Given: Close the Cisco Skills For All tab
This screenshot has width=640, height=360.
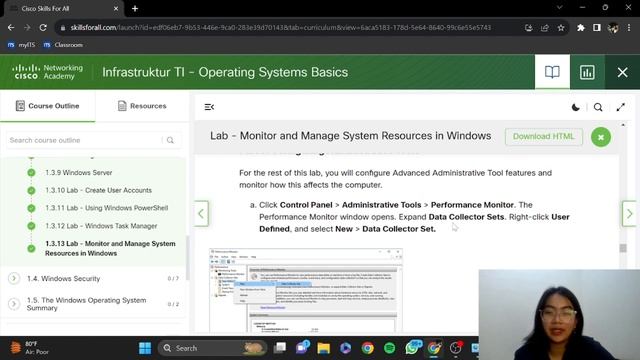Looking at the screenshot, I should pos(116,9).
